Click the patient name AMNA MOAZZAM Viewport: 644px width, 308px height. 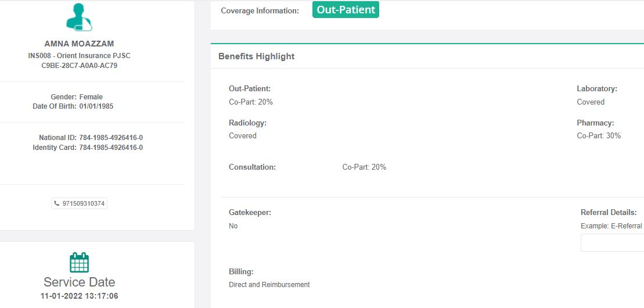pos(79,44)
